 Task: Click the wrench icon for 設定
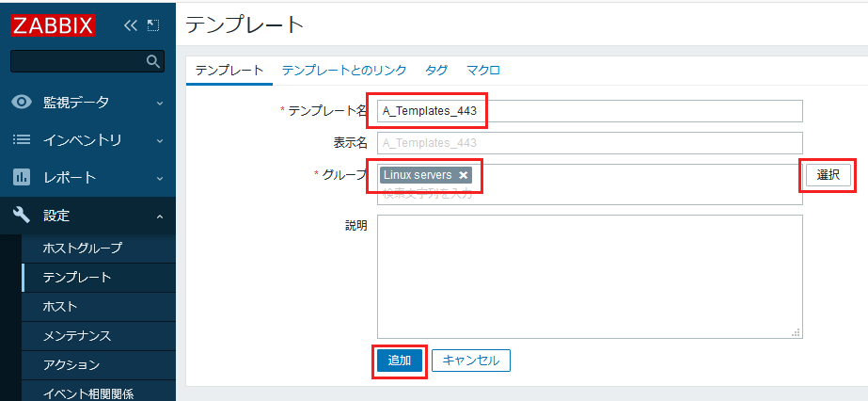(x=22, y=216)
